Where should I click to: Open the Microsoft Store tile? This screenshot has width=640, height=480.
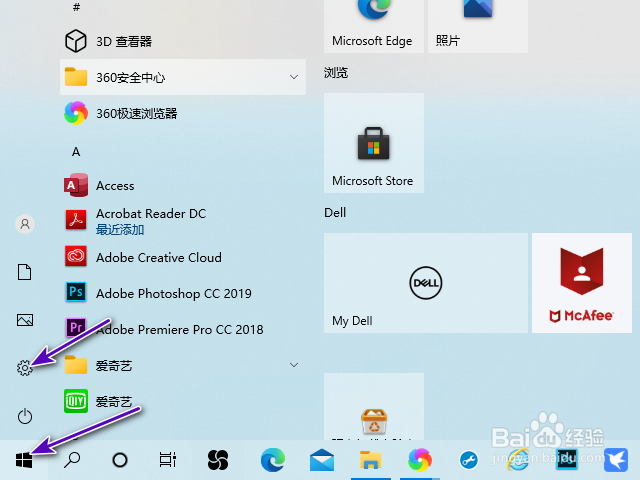(374, 143)
